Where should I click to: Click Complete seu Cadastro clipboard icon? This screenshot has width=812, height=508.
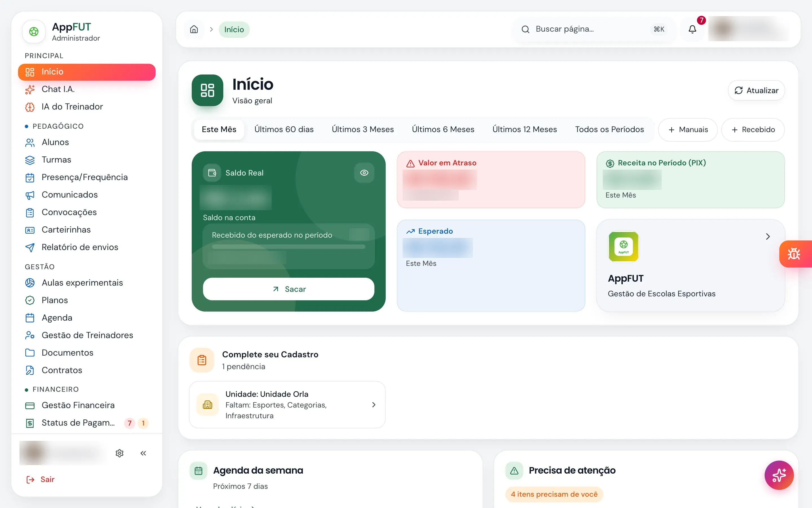point(202,360)
